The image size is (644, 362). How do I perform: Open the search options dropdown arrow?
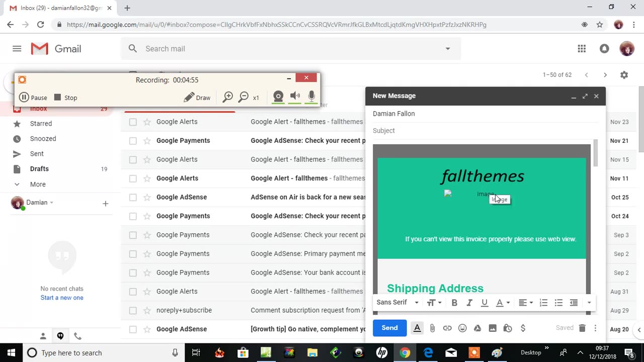(448, 49)
